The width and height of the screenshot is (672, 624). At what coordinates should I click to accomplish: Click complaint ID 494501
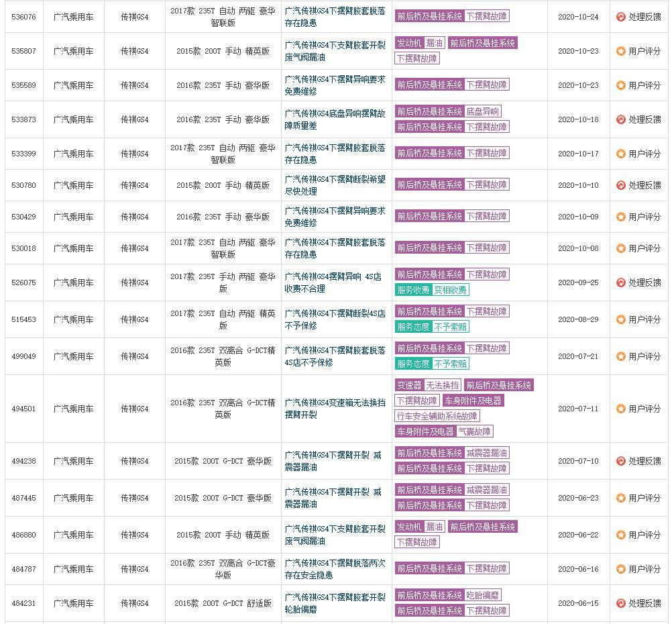pyautogui.click(x=23, y=409)
